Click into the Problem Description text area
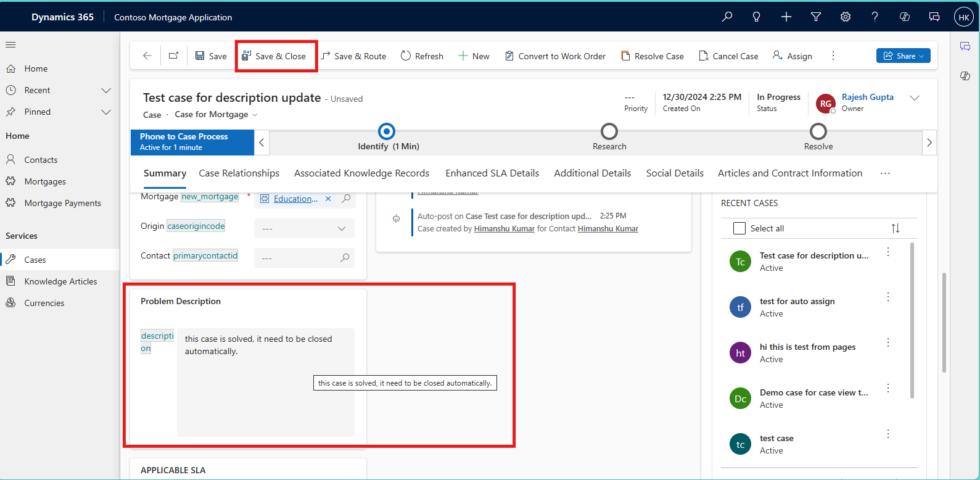Viewport: 980px width, 480px height. pos(265,383)
